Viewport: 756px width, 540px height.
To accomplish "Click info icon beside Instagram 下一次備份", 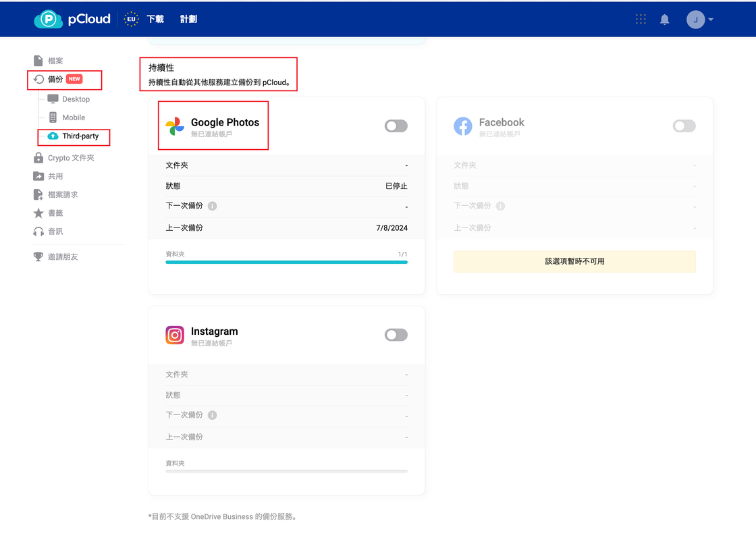I will [x=212, y=415].
